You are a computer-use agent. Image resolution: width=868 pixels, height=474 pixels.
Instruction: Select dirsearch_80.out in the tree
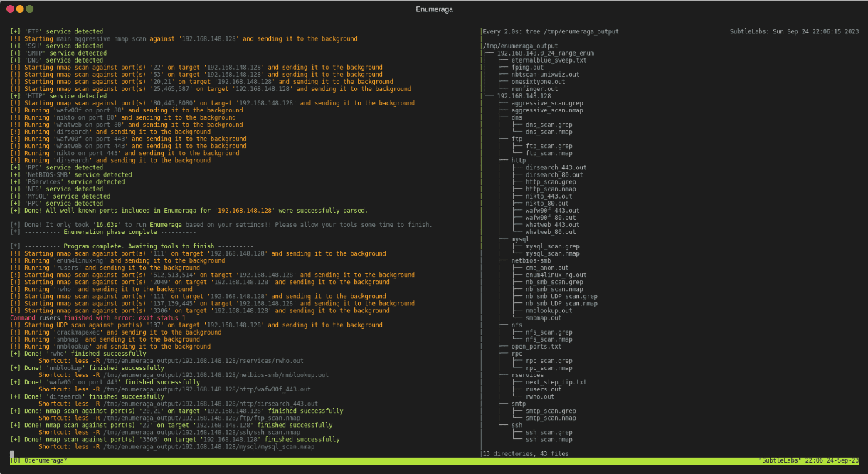pyautogui.click(x=554, y=174)
